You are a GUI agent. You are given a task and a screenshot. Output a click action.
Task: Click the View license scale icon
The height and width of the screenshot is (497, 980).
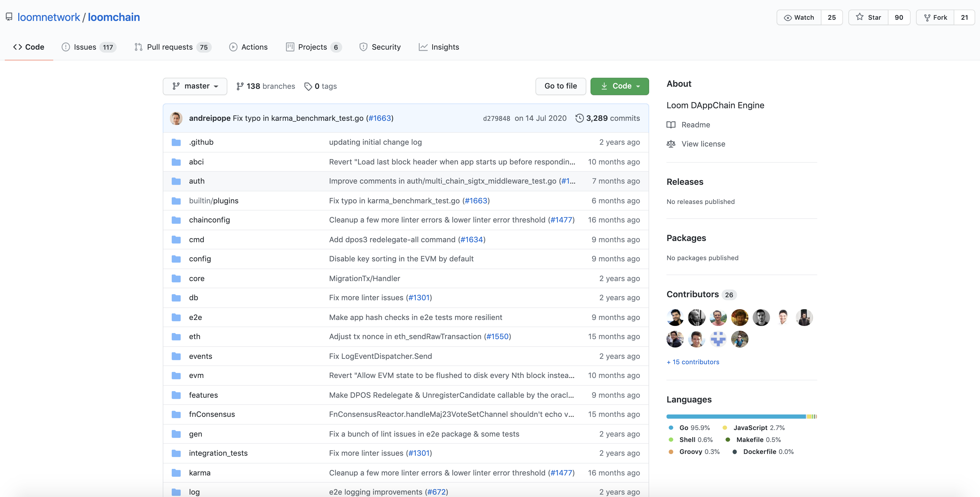click(x=671, y=144)
